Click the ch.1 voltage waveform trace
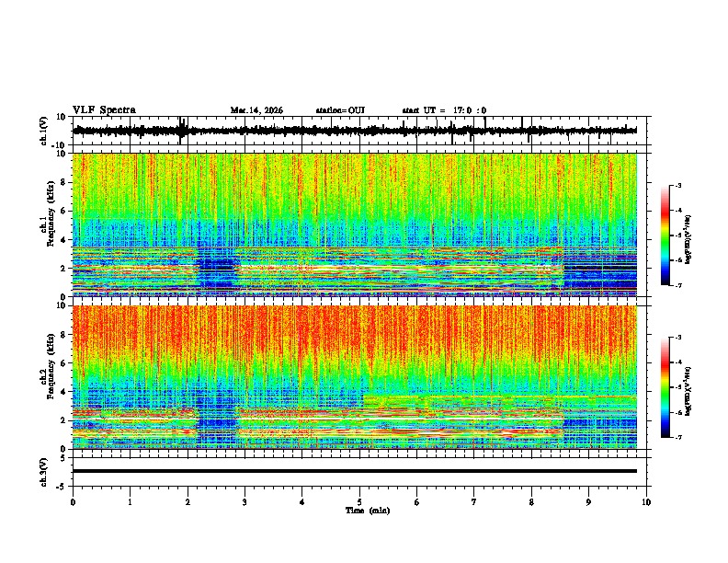This screenshot has width=728, height=563. pyautogui.click(x=354, y=131)
